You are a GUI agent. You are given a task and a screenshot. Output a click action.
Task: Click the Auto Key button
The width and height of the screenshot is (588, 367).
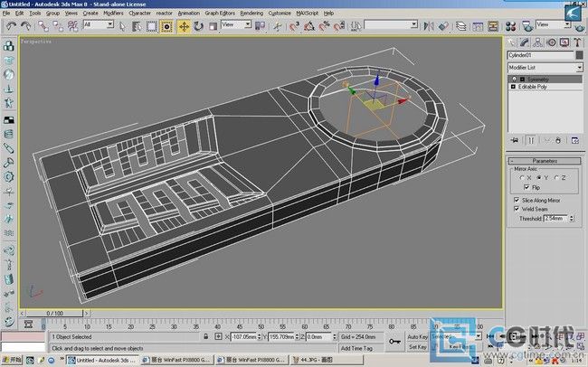point(417,336)
